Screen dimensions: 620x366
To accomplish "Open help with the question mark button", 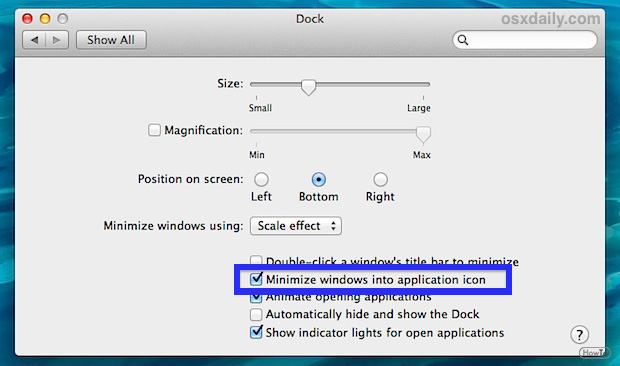I will (579, 335).
